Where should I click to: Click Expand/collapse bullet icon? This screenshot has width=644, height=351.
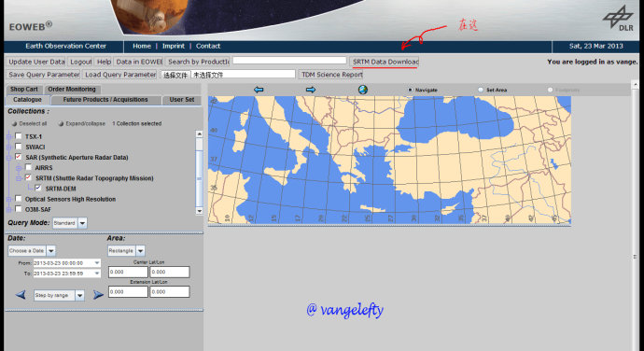[61, 124]
